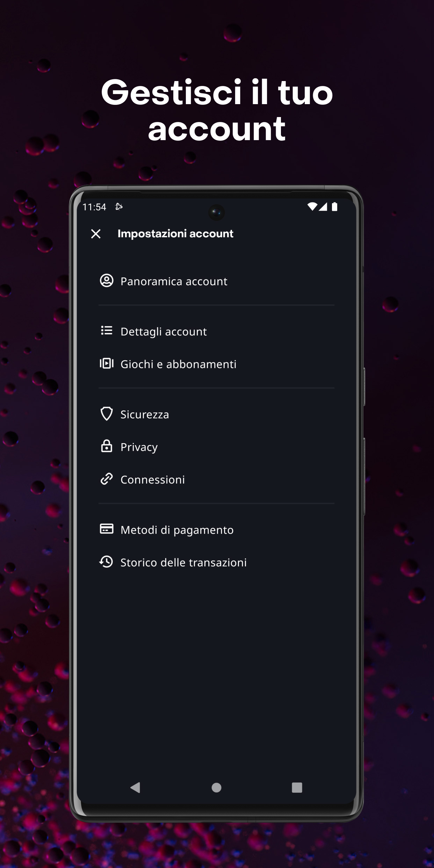Tap the Storico delle transazioni clock icon

tap(106, 562)
